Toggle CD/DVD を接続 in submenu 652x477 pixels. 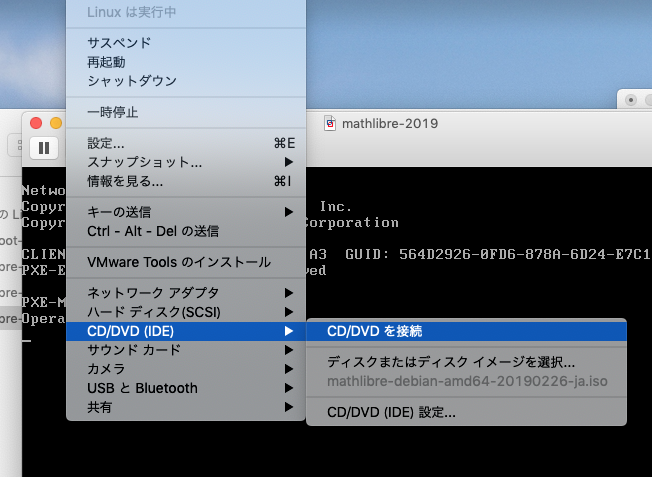tap(466, 331)
